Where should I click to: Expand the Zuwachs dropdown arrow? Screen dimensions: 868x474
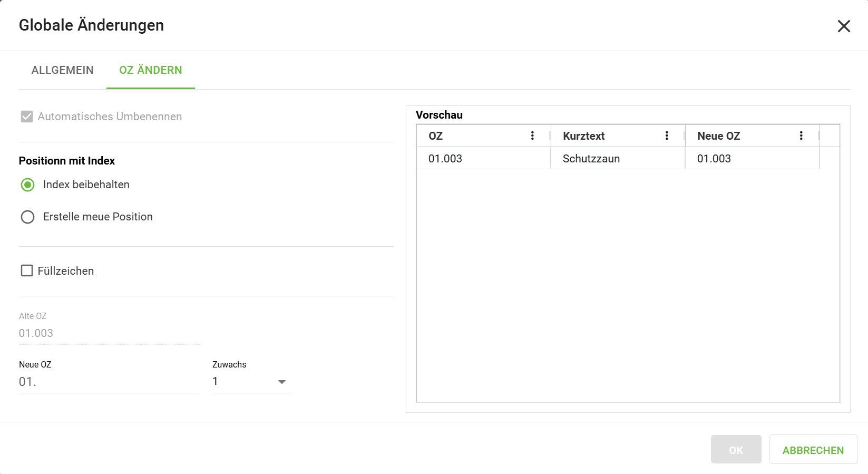[x=282, y=382]
